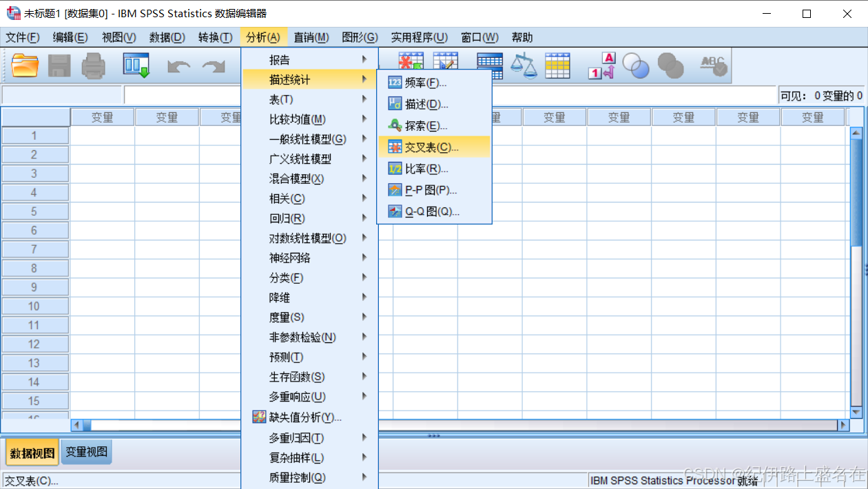This screenshot has width=868, height=489.
Task: Open the 转换(T) menu
Action: point(216,37)
